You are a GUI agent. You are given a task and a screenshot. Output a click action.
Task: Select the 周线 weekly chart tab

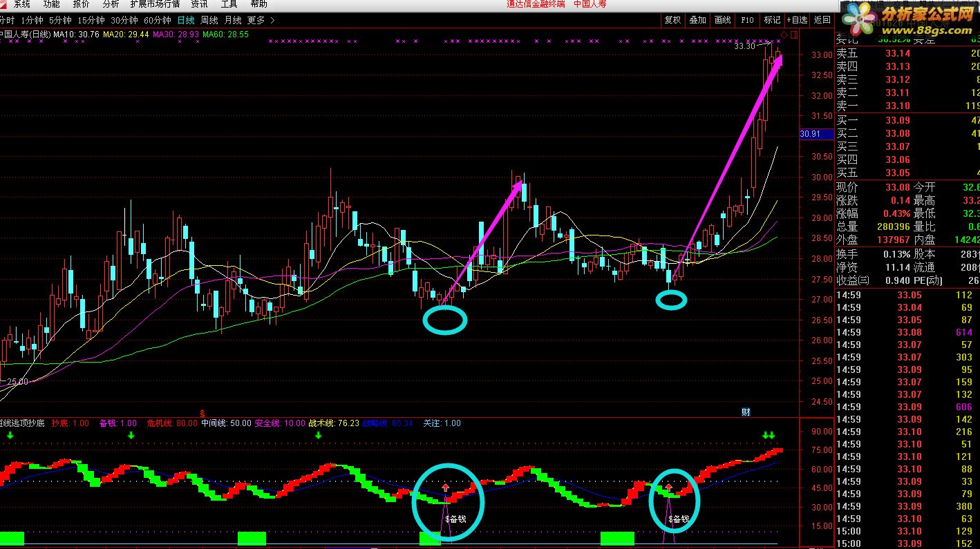[209, 20]
